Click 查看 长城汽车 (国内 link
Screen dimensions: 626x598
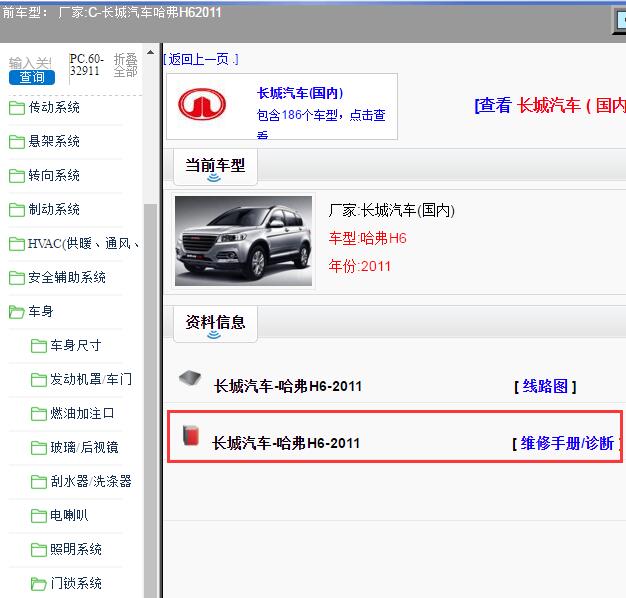click(550, 106)
